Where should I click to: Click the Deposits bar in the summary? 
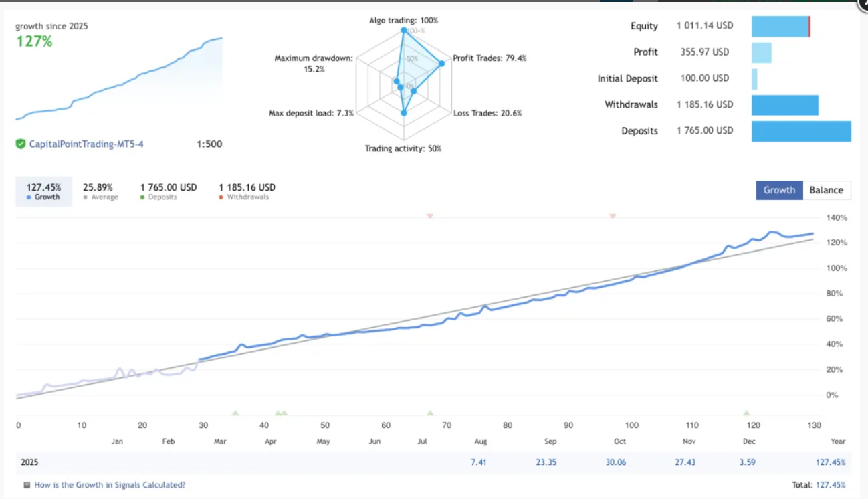801,131
